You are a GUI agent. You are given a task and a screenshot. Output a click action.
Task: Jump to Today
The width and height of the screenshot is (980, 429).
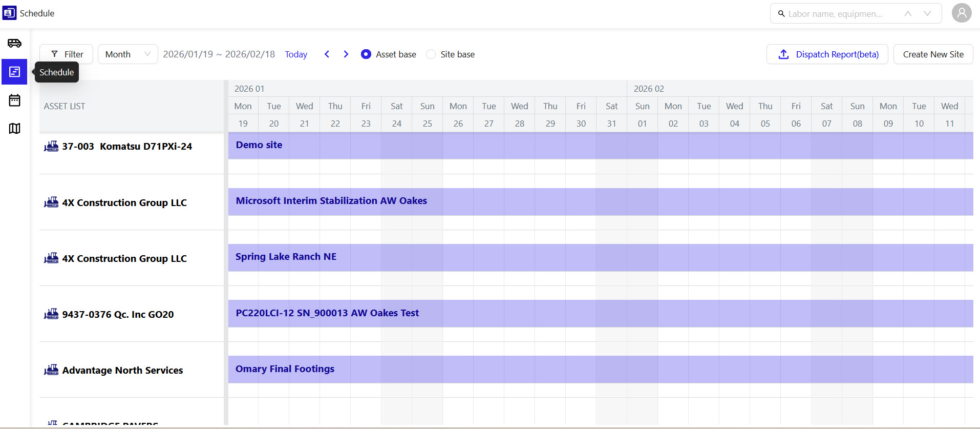[296, 54]
